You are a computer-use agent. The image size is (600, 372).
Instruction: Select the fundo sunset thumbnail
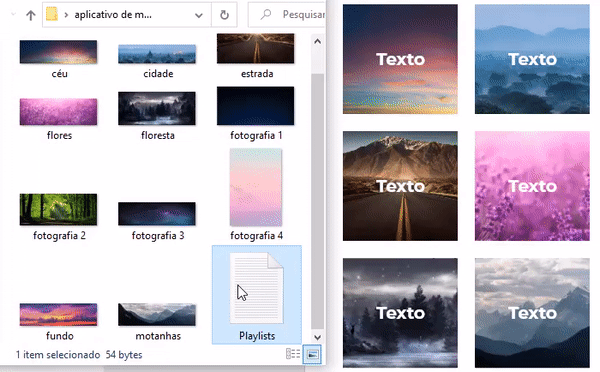[x=58, y=315]
